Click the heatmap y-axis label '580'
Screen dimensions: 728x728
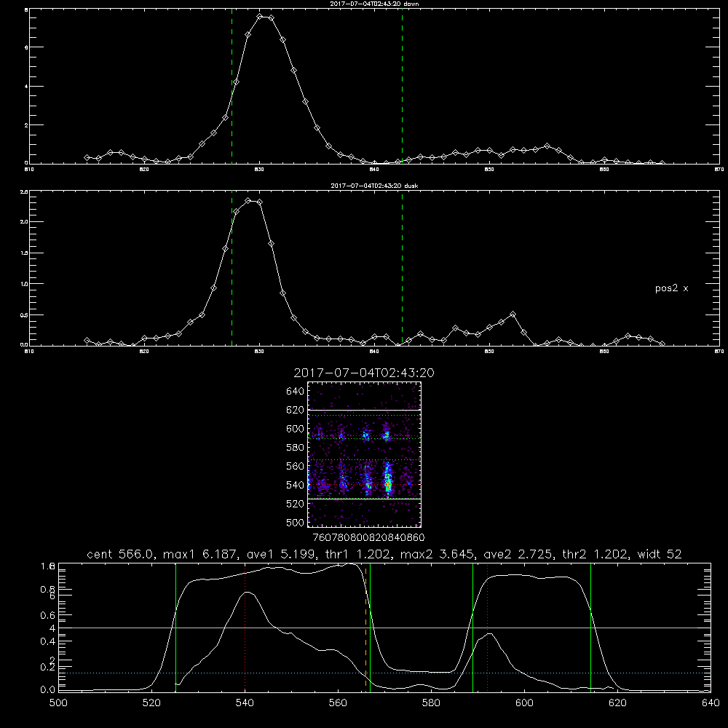296,447
